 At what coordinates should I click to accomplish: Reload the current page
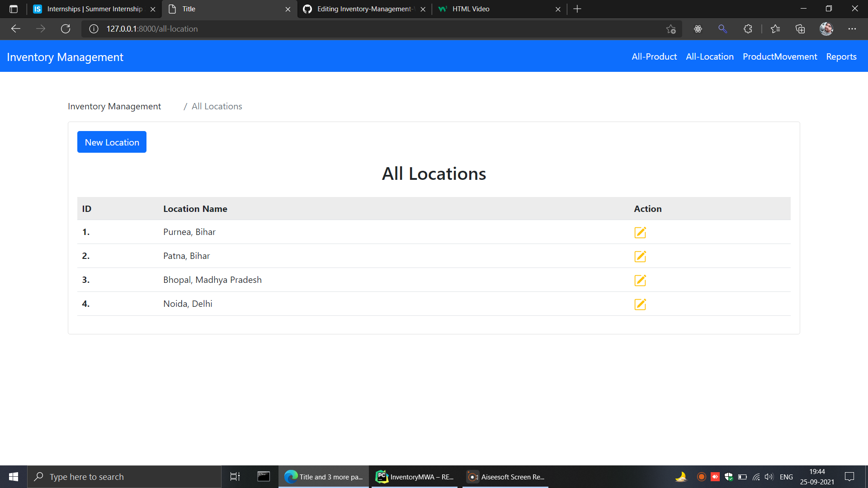(x=66, y=28)
